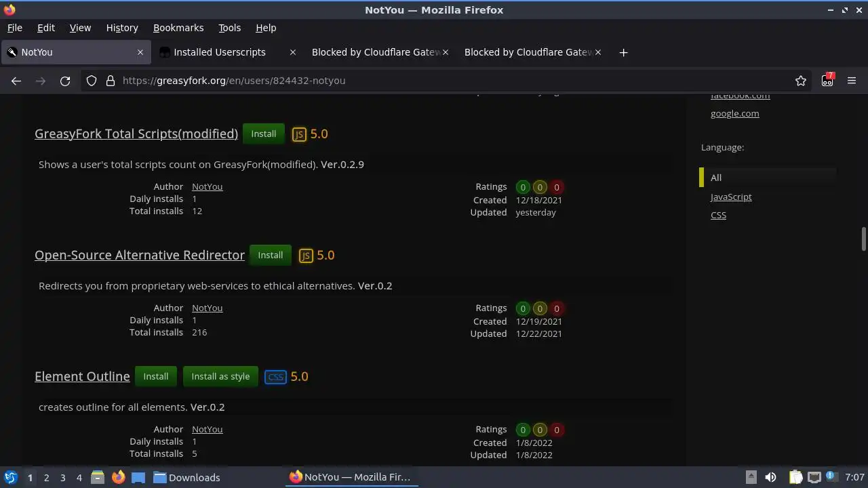The width and height of the screenshot is (868, 488).
Task: Open a new tab with plus
Action: [x=623, y=52]
